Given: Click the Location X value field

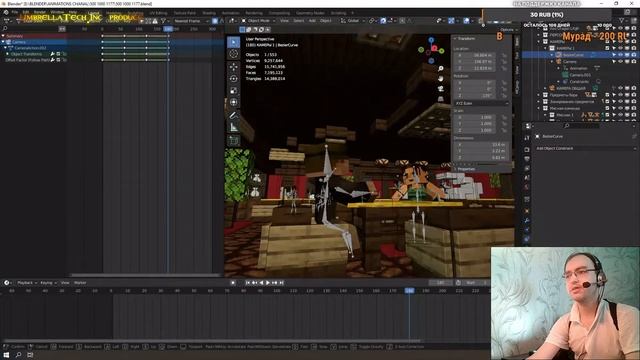Looking at the screenshot, I should click(476, 55).
